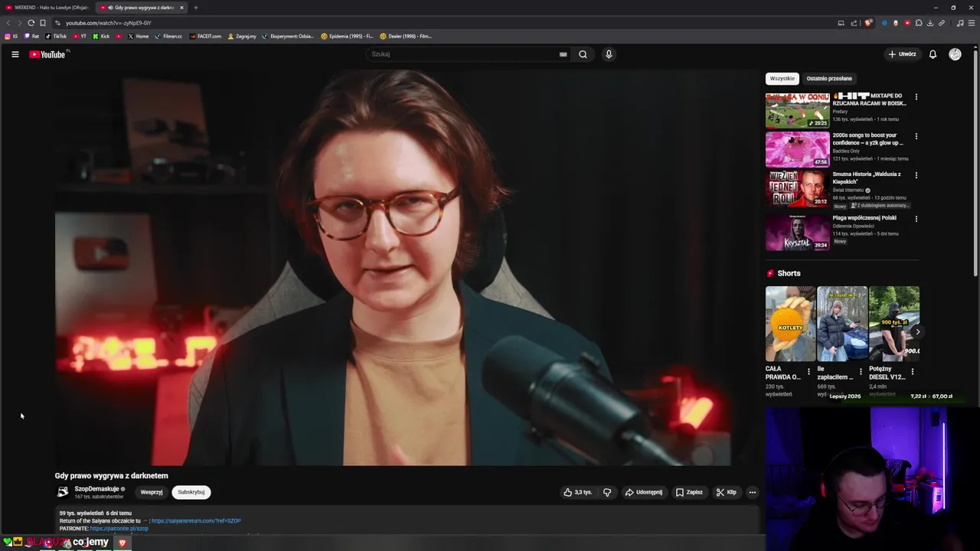
Task: Click the Brave Shields lion icon
Action: pyautogui.click(x=868, y=23)
